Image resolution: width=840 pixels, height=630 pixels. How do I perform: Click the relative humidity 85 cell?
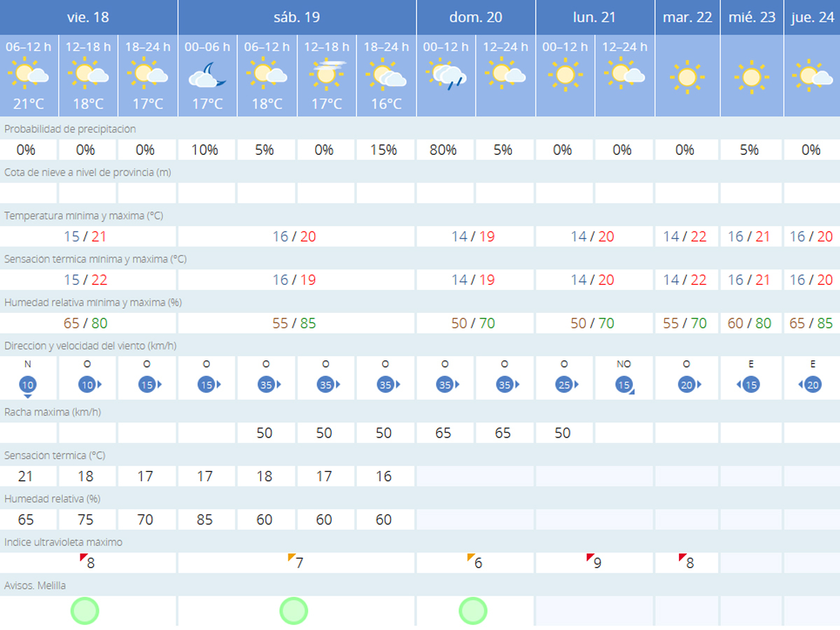pos(205,519)
